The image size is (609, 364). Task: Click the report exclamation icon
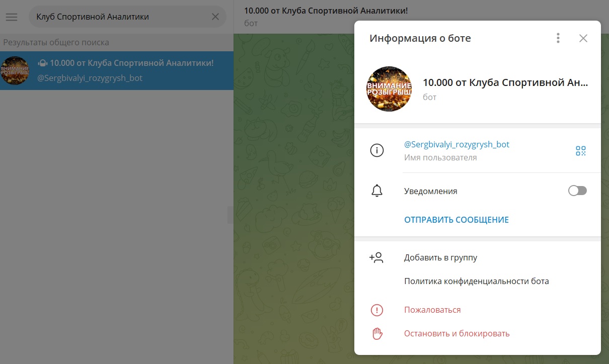[x=376, y=310]
